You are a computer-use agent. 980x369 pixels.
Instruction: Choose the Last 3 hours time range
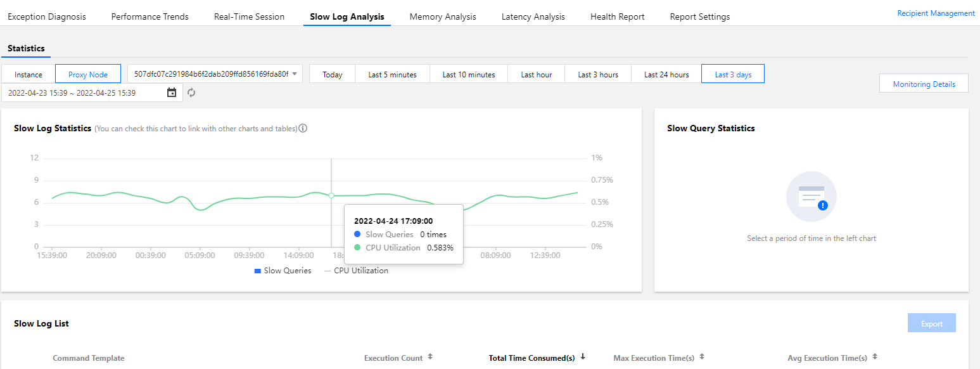pyautogui.click(x=598, y=74)
